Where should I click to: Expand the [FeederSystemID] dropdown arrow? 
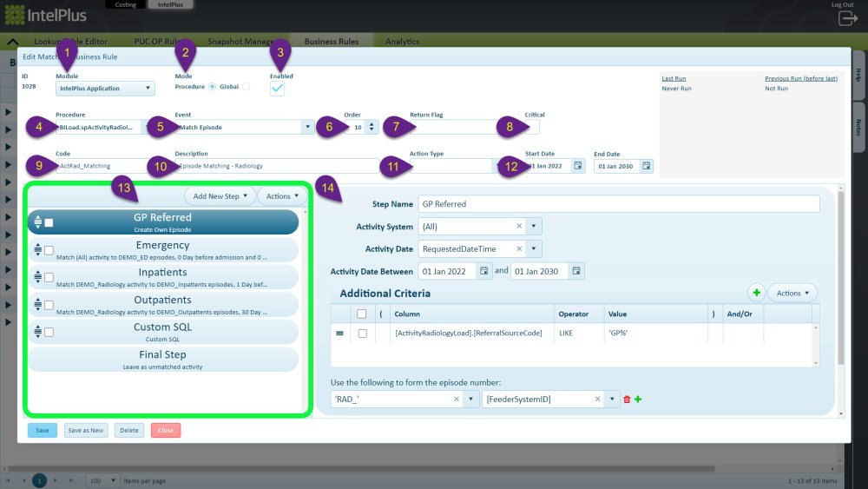point(612,399)
